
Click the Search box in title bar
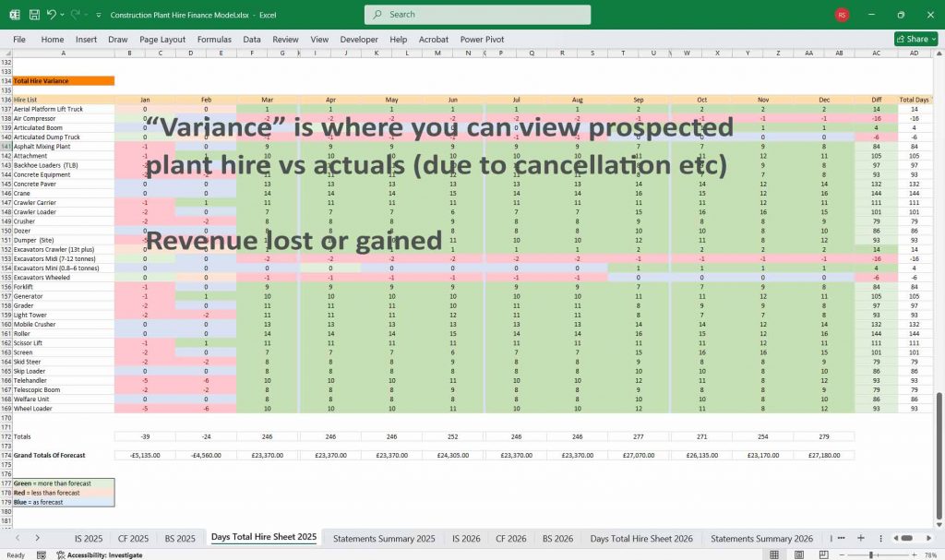click(477, 15)
